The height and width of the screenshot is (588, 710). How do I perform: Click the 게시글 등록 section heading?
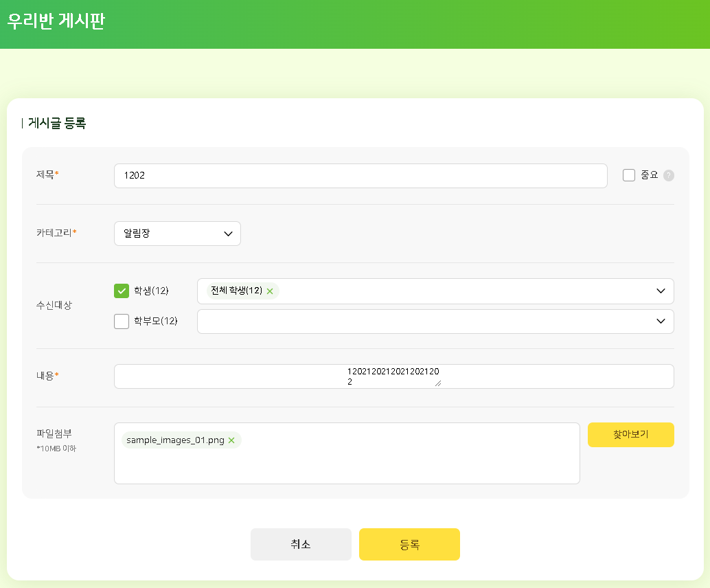(x=57, y=124)
